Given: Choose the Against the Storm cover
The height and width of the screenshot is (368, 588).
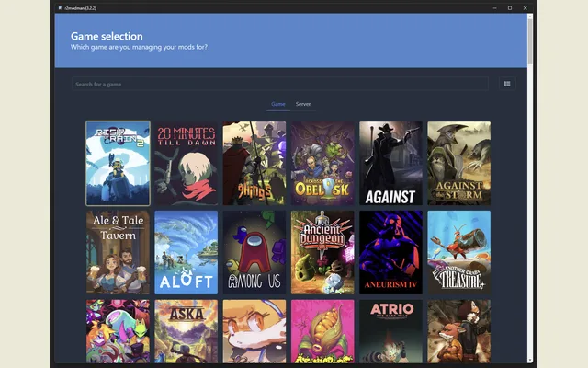Looking at the screenshot, I should 459,163.
